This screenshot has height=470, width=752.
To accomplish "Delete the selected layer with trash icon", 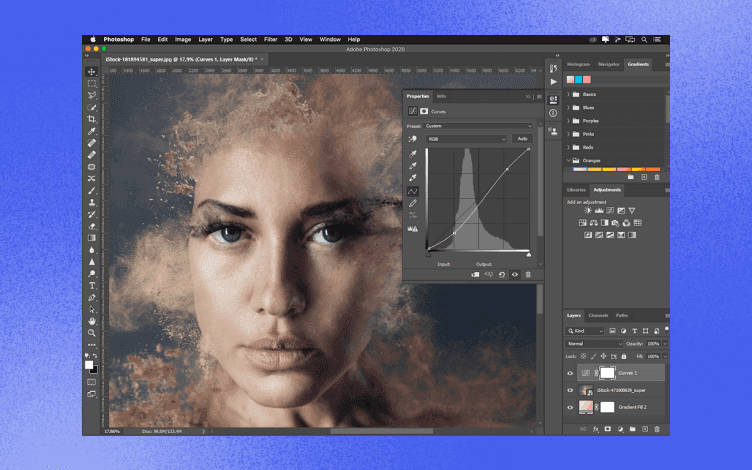I will [x=657, y=429].
